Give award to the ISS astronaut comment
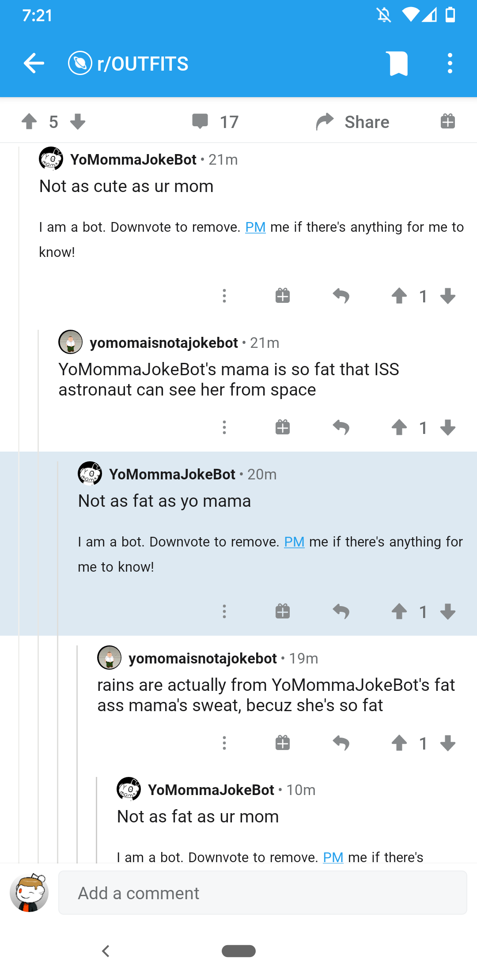The width and height of the screenshot is (477, 980). (283, 427)
